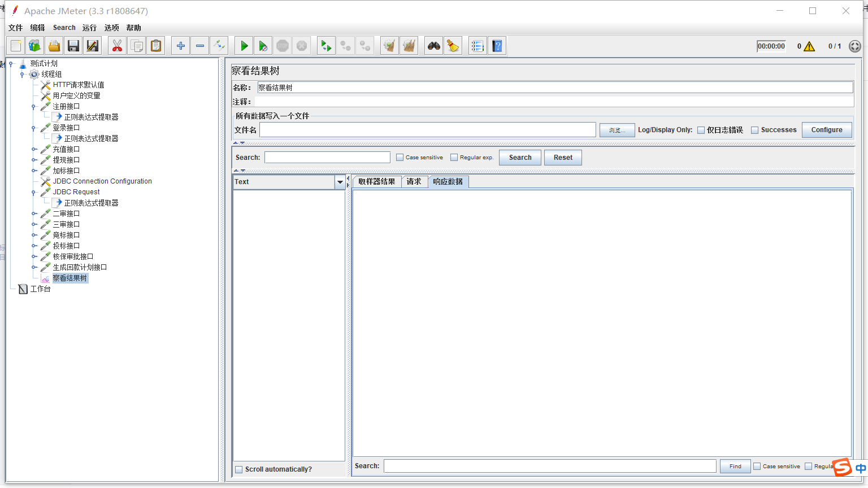
Task: Open the 文件 menu
Action: pyautogui.click(x=15, y=28)
